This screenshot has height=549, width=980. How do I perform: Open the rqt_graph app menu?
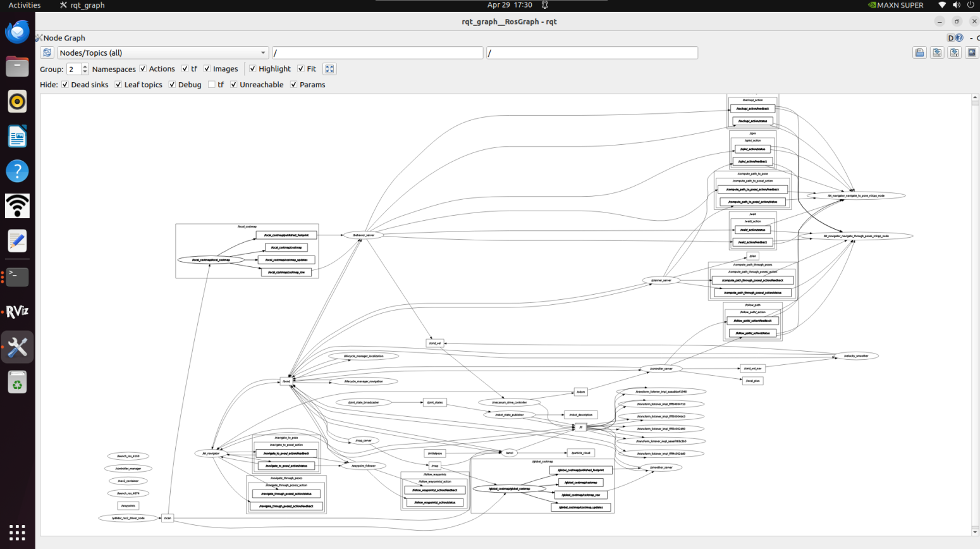[x=82, y=5]
